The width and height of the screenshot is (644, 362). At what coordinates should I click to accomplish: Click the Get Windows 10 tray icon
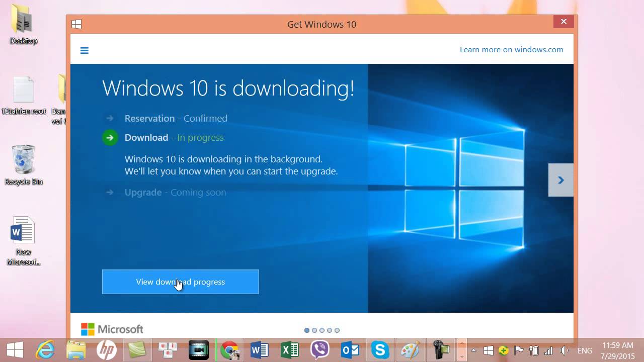(488, 350)
